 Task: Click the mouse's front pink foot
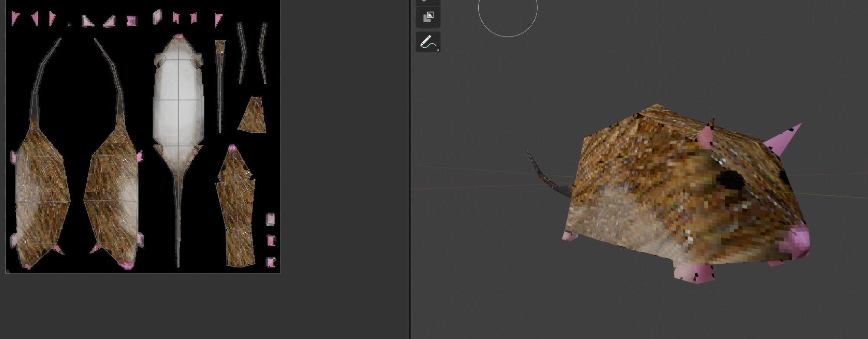click(x=694, y=272)
